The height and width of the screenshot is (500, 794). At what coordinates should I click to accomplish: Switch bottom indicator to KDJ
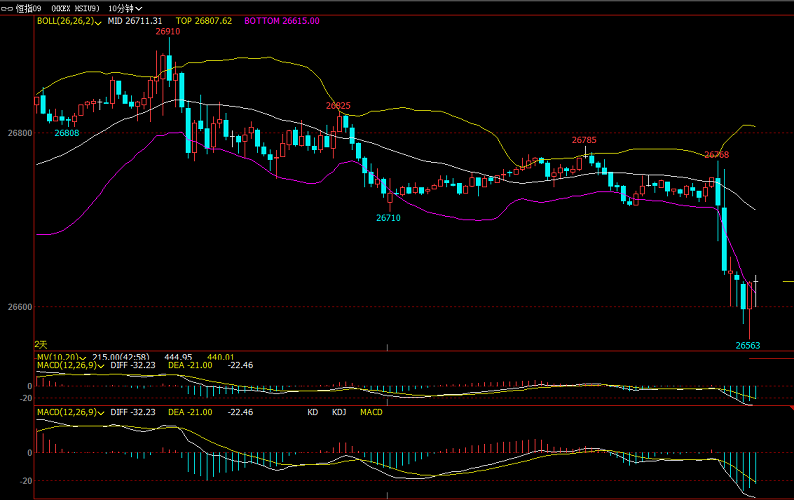(339, 412)
